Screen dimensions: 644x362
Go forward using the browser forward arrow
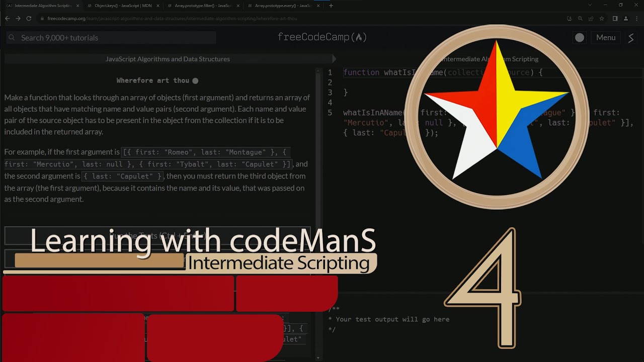click(18, 19)
